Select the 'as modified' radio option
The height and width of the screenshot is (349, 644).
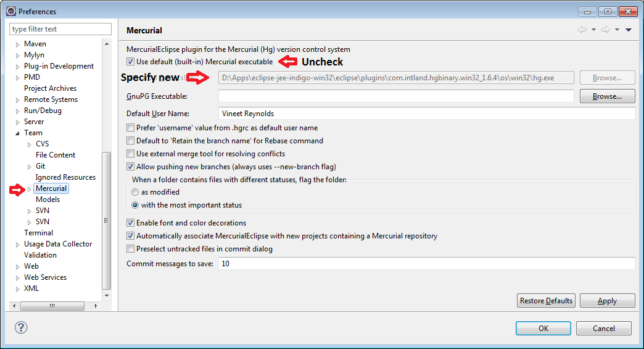(134, 192)
